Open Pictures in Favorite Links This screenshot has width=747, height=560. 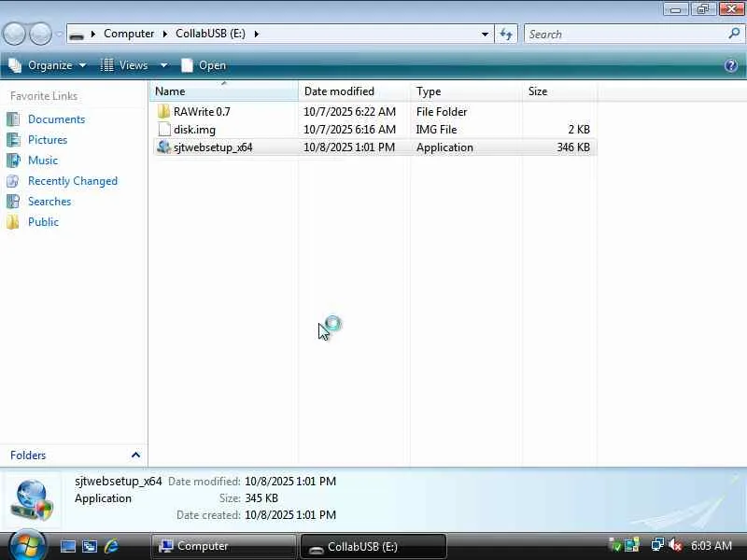click(48, 139)
